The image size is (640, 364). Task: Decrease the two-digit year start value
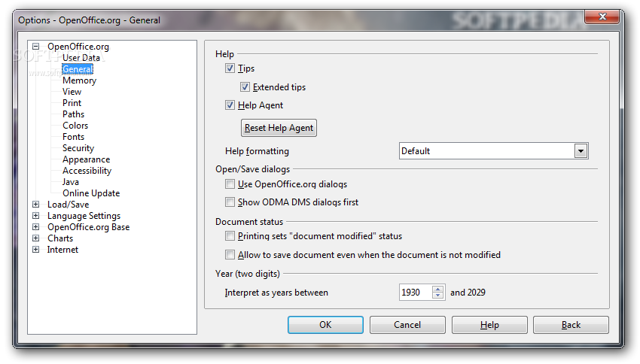pos(438,296)
